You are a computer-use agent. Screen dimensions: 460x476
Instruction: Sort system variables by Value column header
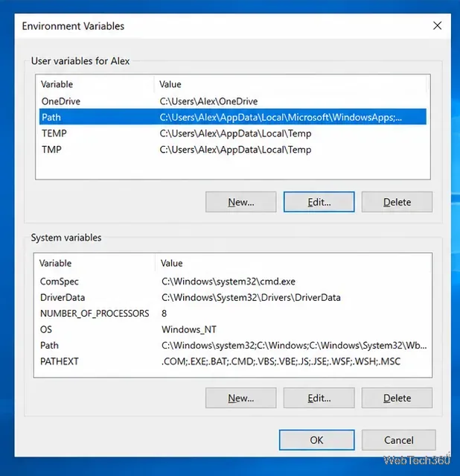(293, 263)
